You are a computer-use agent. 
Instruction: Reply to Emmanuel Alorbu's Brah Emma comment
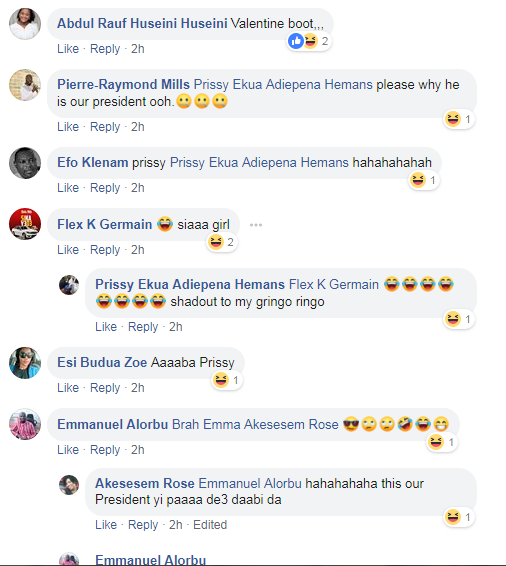[x=105, y=450]
